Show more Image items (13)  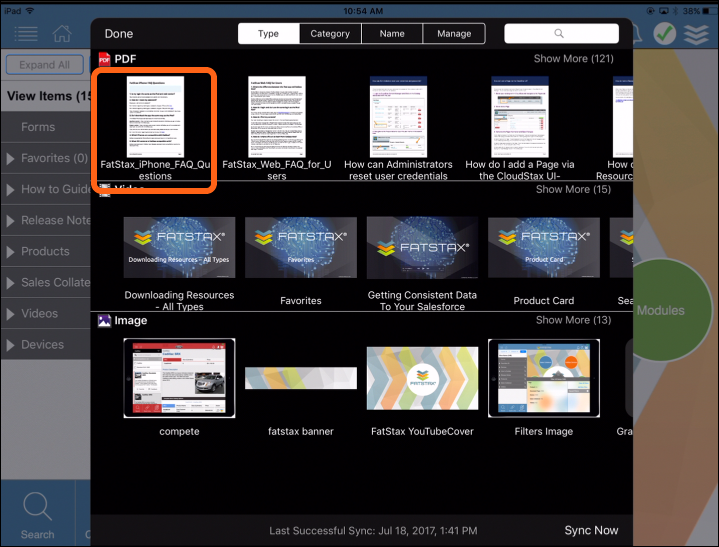(573, 320)
